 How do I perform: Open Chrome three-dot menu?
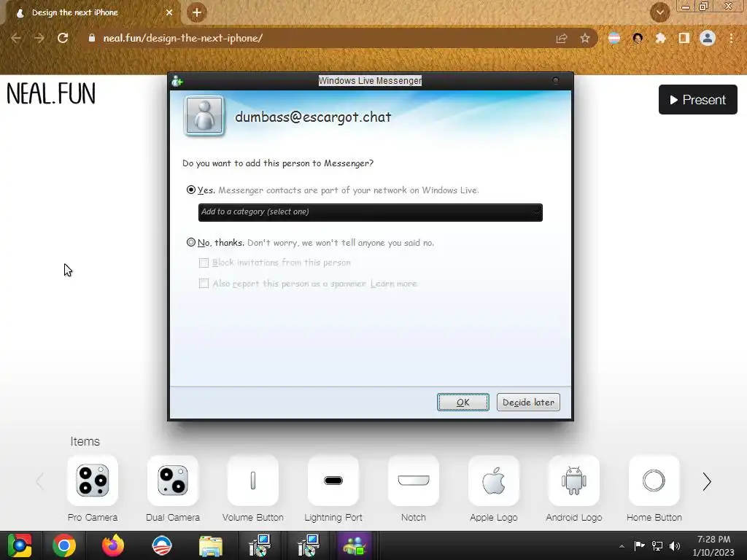coord(731,38)
